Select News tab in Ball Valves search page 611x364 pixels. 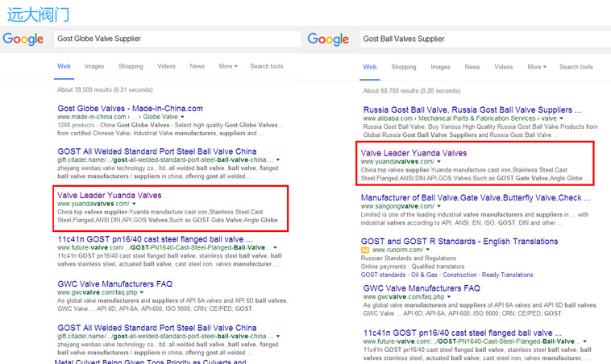pos(472,67)
